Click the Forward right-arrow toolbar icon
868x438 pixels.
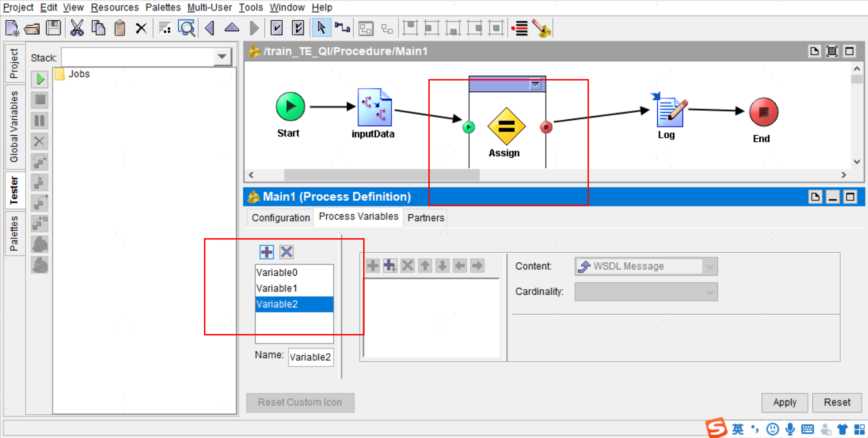[255, 28]
